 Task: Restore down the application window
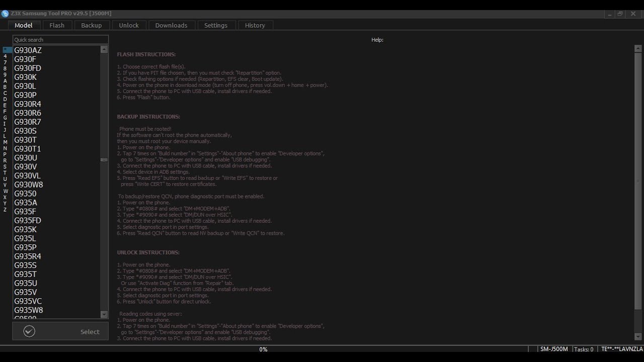click(x=620, y=14)
